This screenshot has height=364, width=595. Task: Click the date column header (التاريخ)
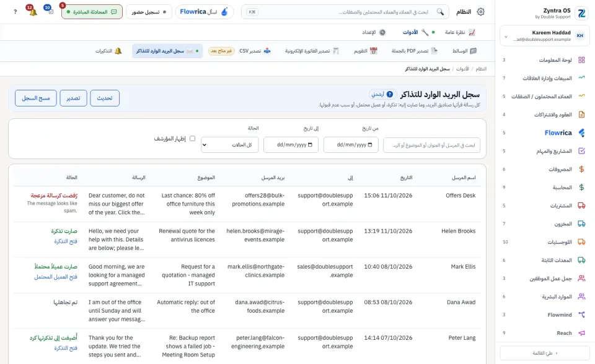406,178
